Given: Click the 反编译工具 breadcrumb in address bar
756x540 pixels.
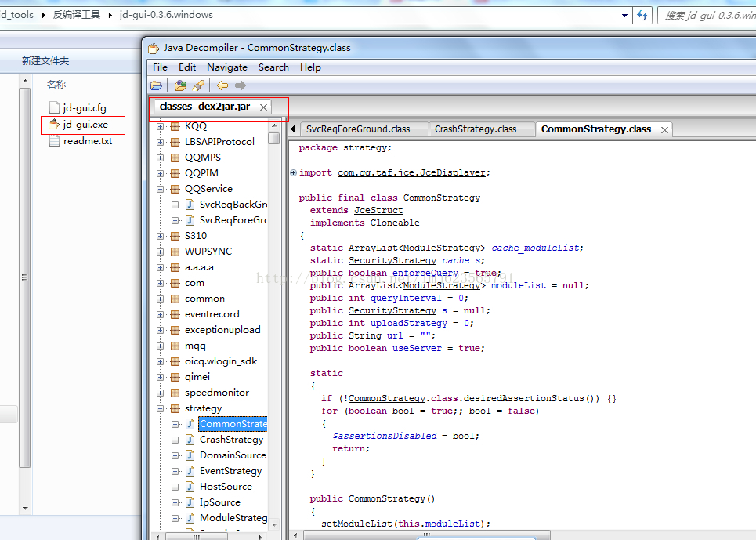Looking at the screenshot, I should pos(76,15).
